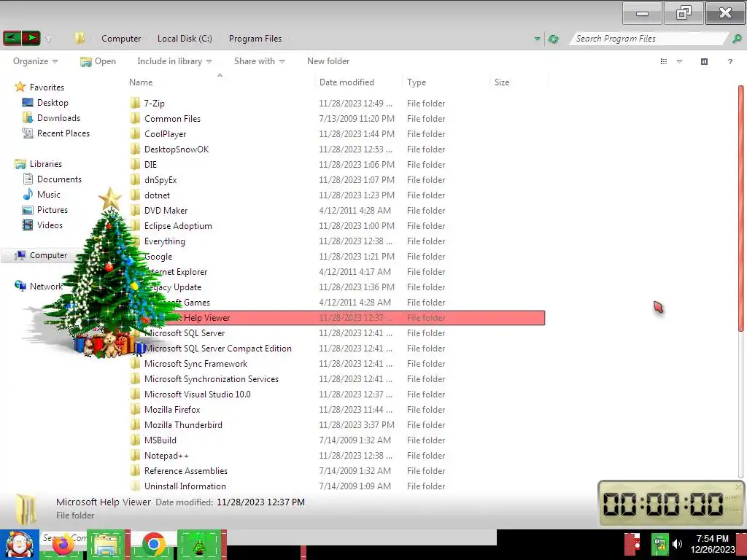Click the Common Files folder icon
The width and height of the screenshot is (747, 560).
click(135, 118)
